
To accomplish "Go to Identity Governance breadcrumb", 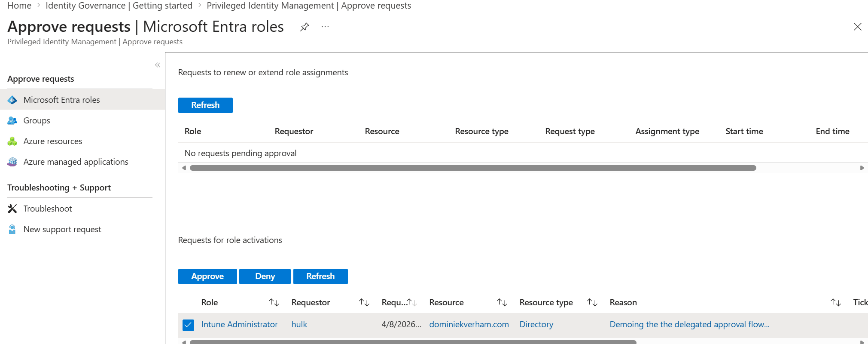I will click(x=119, y=6).
